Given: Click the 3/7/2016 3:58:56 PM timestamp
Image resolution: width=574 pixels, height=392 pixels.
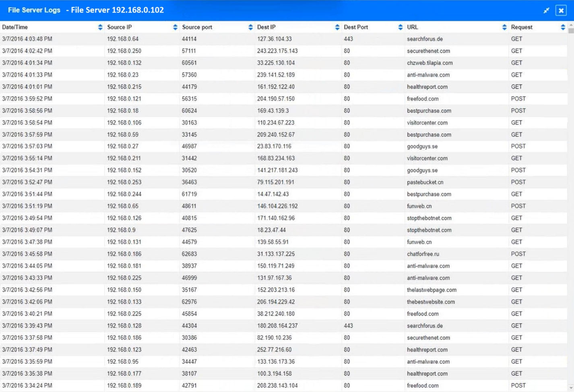Looking at the screenshot, I should click(27, 111).
